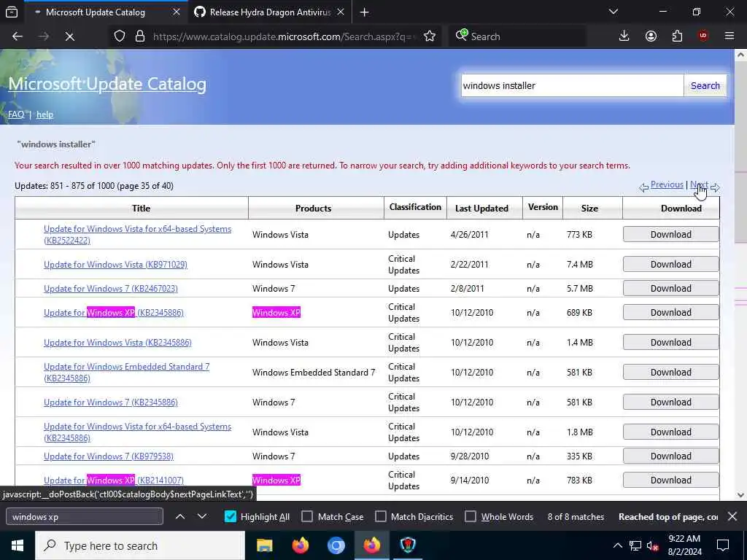Sort table by Last Updated header

(x=481, y=208)
